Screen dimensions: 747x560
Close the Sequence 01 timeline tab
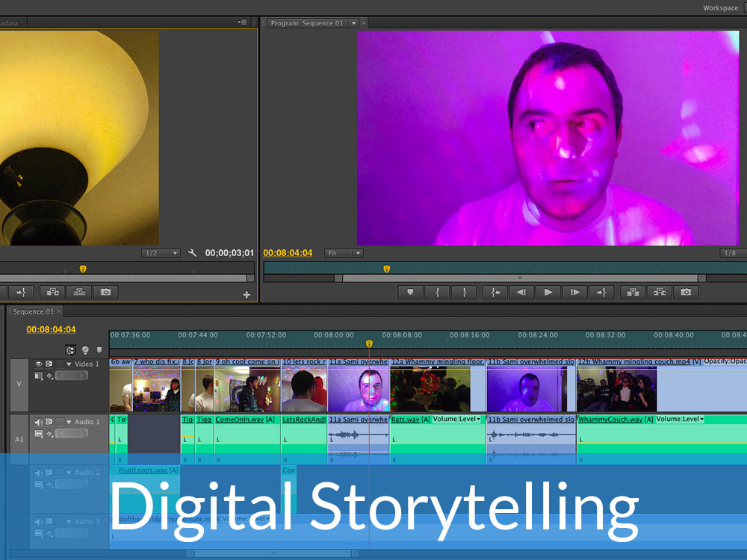[x=59, y=311]
